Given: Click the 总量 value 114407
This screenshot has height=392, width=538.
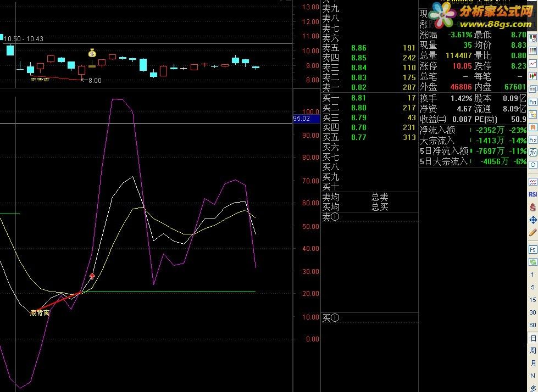Looking at the screenshot, I should point(459,55).
